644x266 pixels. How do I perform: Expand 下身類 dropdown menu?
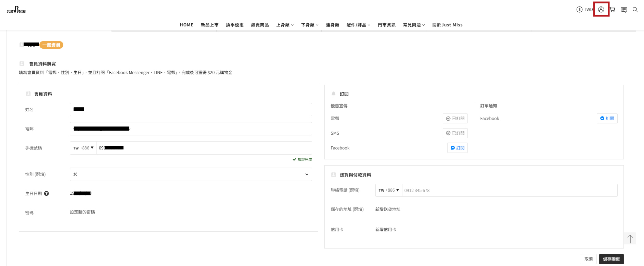point(310,25)
